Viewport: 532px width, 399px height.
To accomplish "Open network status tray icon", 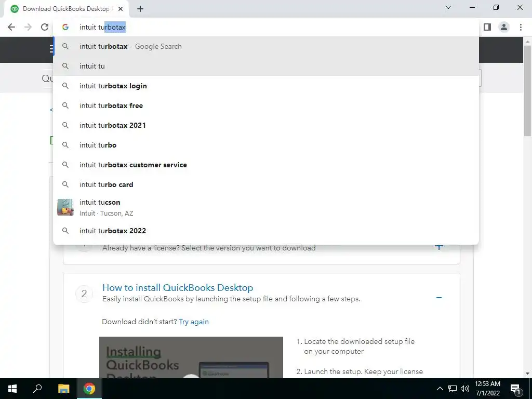I will 453,389.
